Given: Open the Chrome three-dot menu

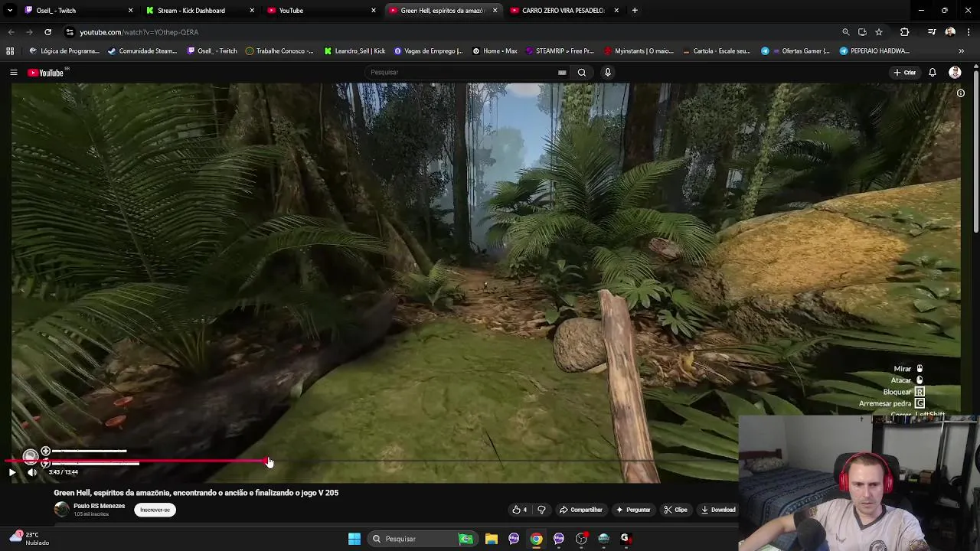Looking at the screenshot, I should 969,32.
